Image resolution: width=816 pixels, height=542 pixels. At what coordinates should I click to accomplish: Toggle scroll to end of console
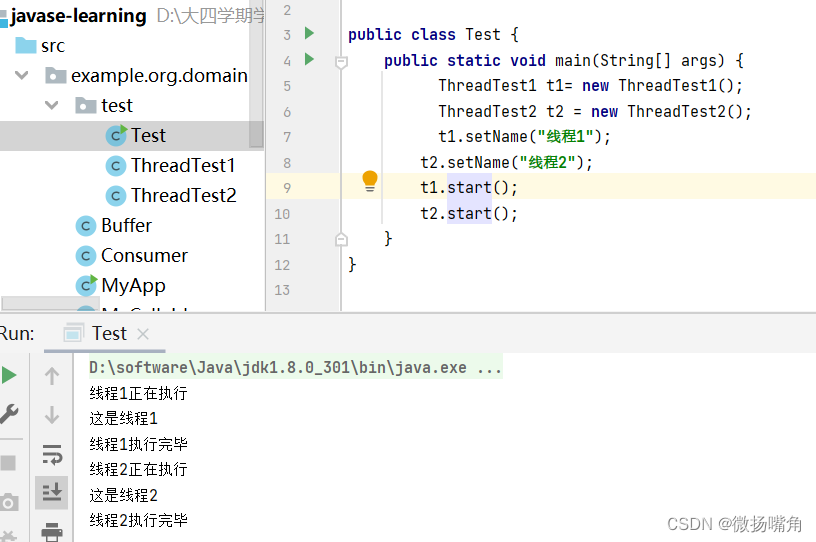coord(52,492)
